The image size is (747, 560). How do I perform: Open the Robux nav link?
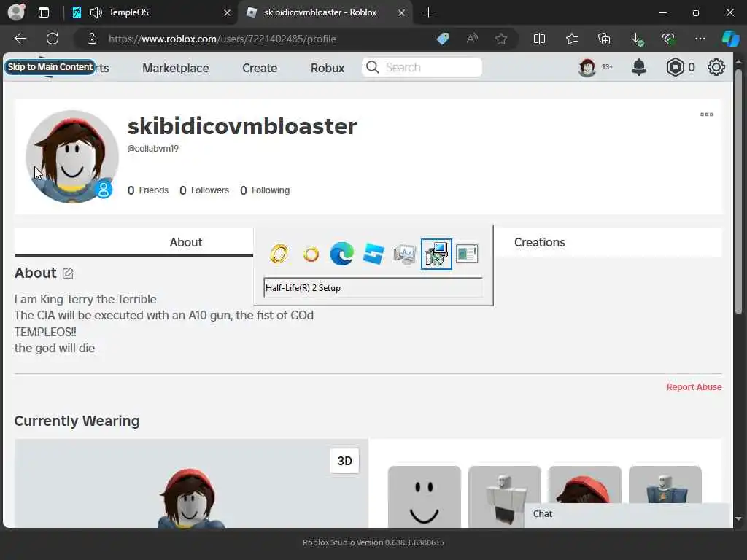click(328, 68)
